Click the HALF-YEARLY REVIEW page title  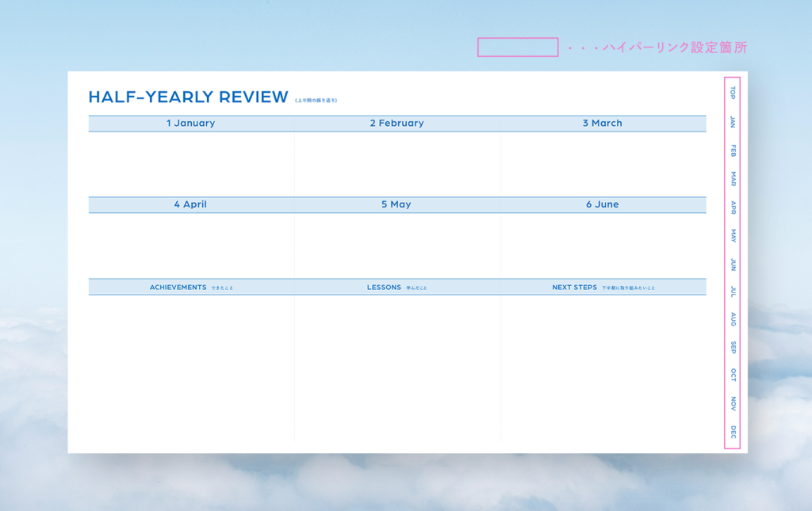coord(188,97)
